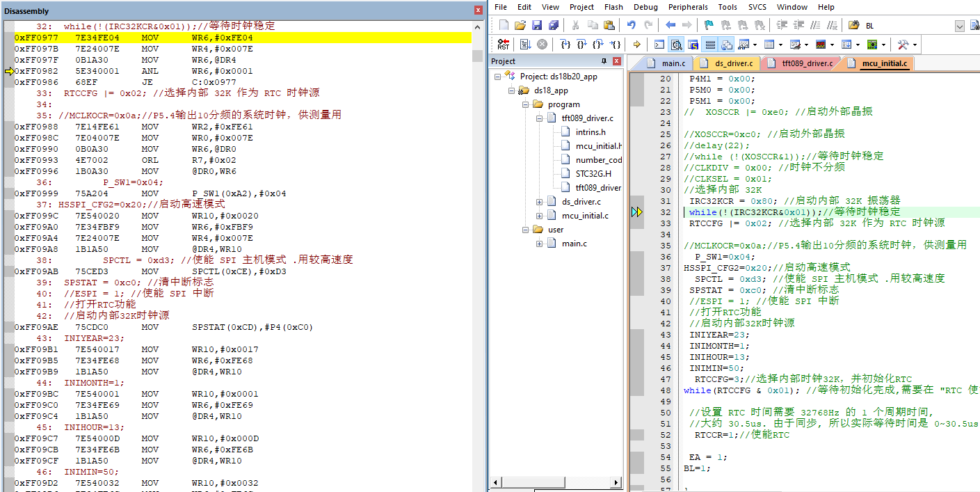Click the Paste icon
This screenshot has height=492, width=980.
[x=609, y=25]
